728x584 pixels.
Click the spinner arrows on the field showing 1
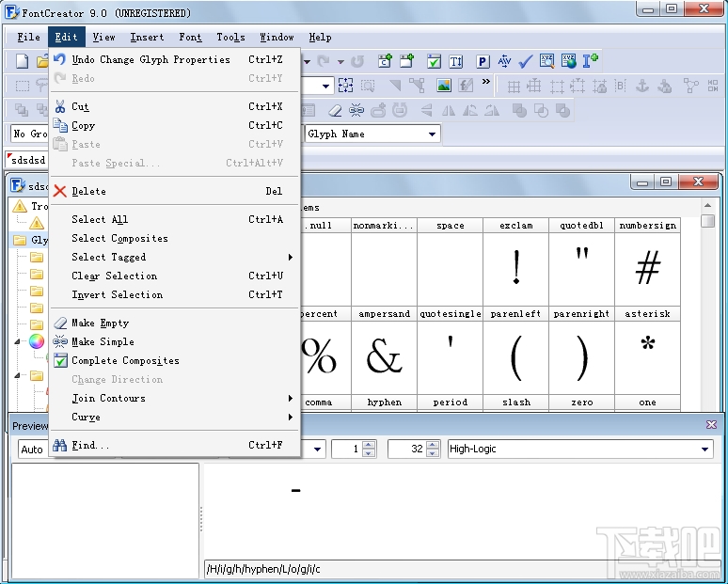tap(369, 449)
